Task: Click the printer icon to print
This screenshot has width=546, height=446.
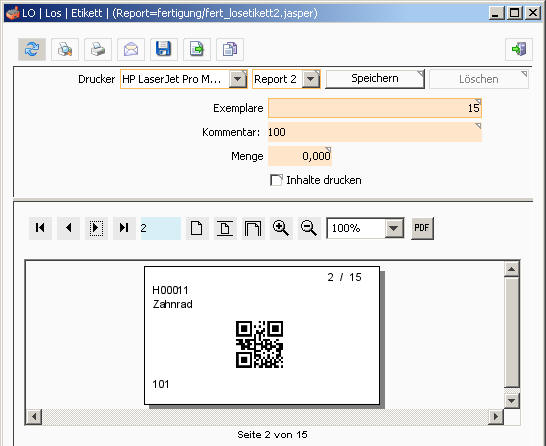Action: click(x=98, y=49)
